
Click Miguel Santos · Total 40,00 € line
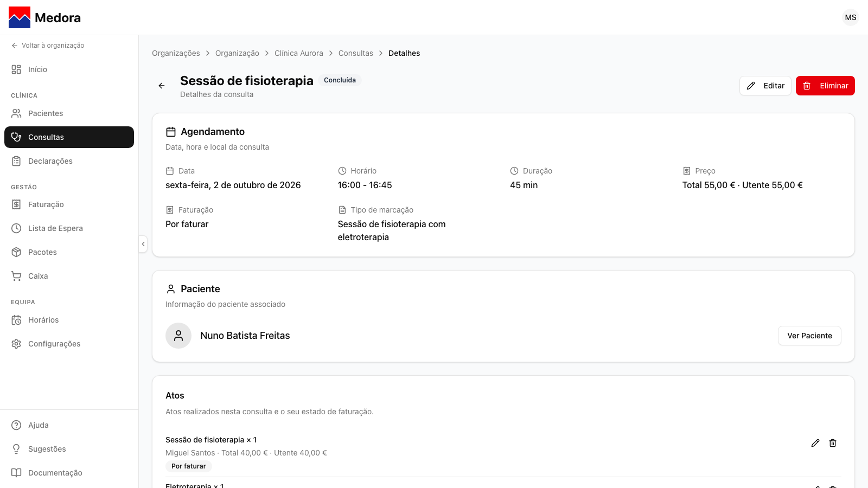coord(246,453)
